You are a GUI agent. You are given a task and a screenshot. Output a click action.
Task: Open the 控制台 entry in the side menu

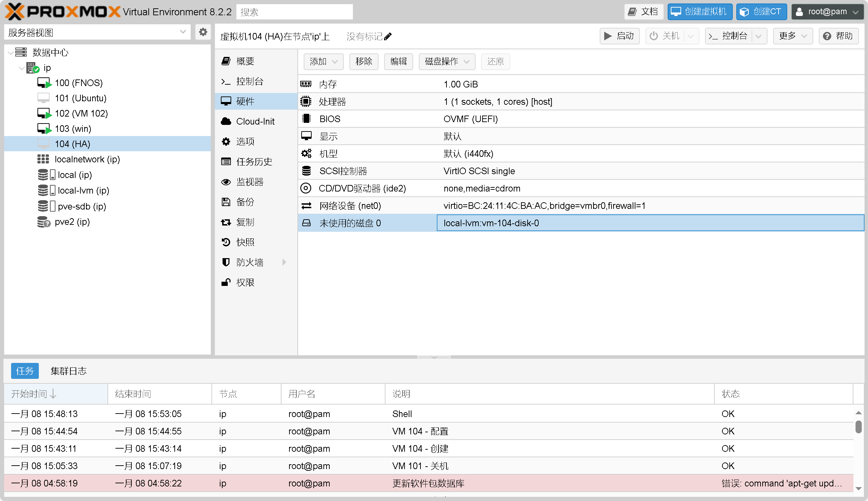256,81
